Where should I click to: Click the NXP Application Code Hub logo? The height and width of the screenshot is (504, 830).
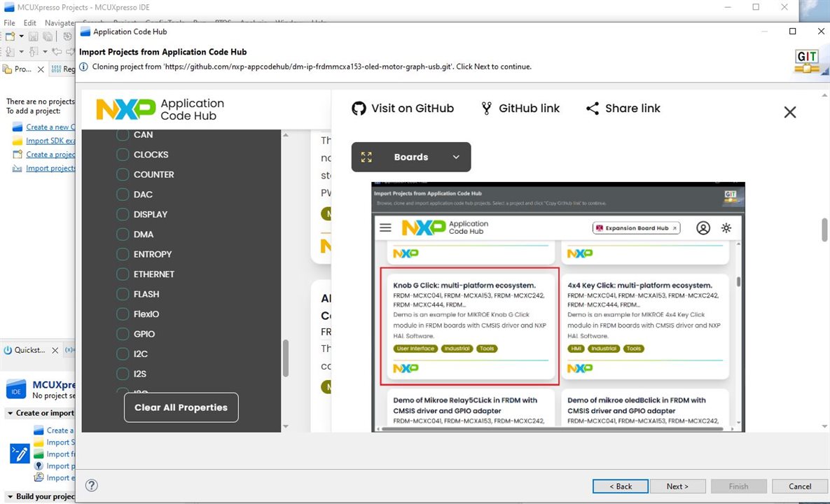point(160,109)
